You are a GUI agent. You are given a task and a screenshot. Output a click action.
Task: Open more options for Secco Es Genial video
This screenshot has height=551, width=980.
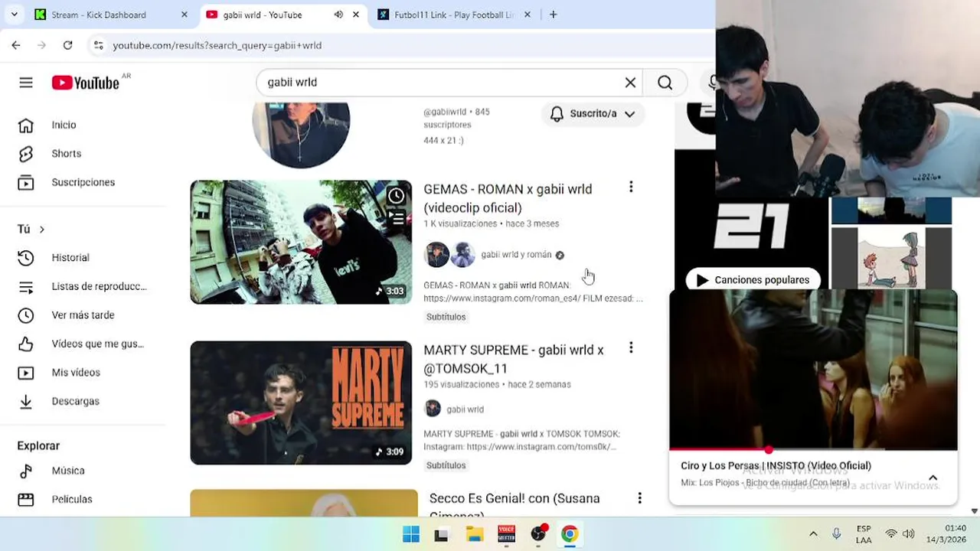(639, 498)
